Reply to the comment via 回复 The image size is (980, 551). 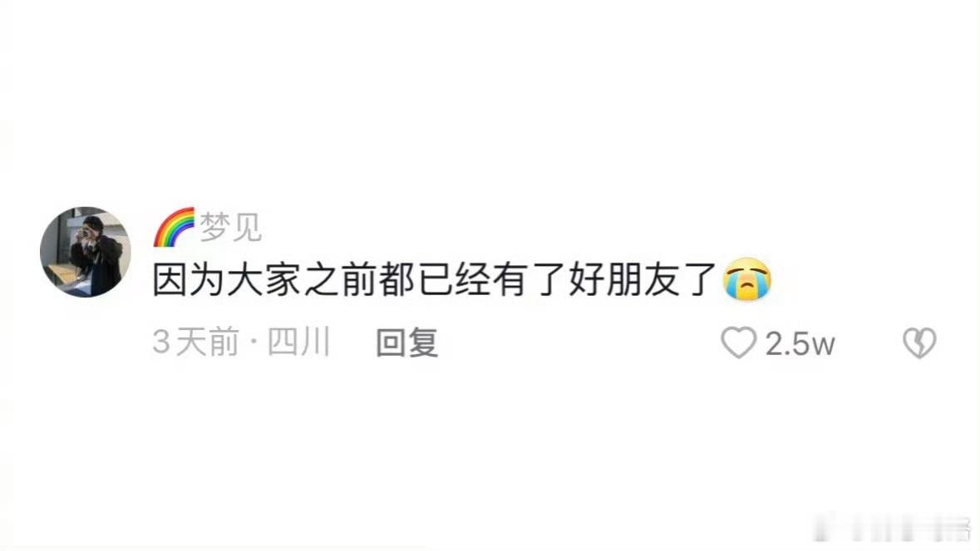(406, 343)
